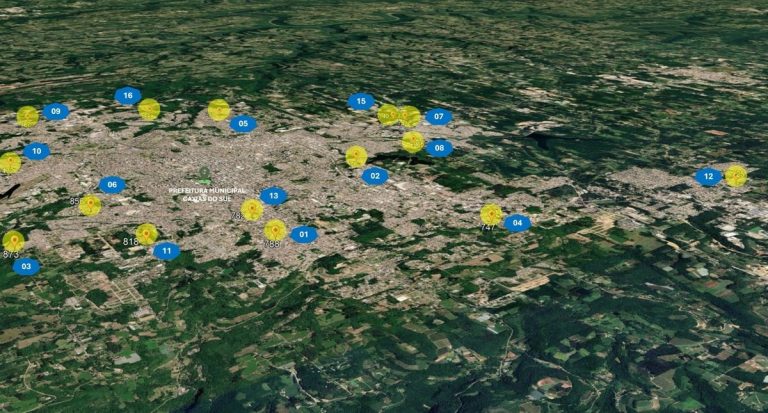
Task: Open the blue marker labeled 10
Action: (x=36, y=152)
